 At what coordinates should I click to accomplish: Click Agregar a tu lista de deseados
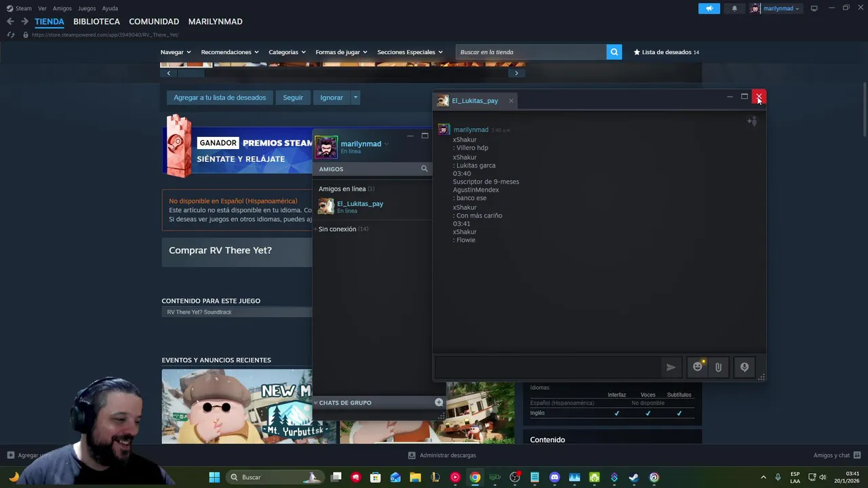220,98
